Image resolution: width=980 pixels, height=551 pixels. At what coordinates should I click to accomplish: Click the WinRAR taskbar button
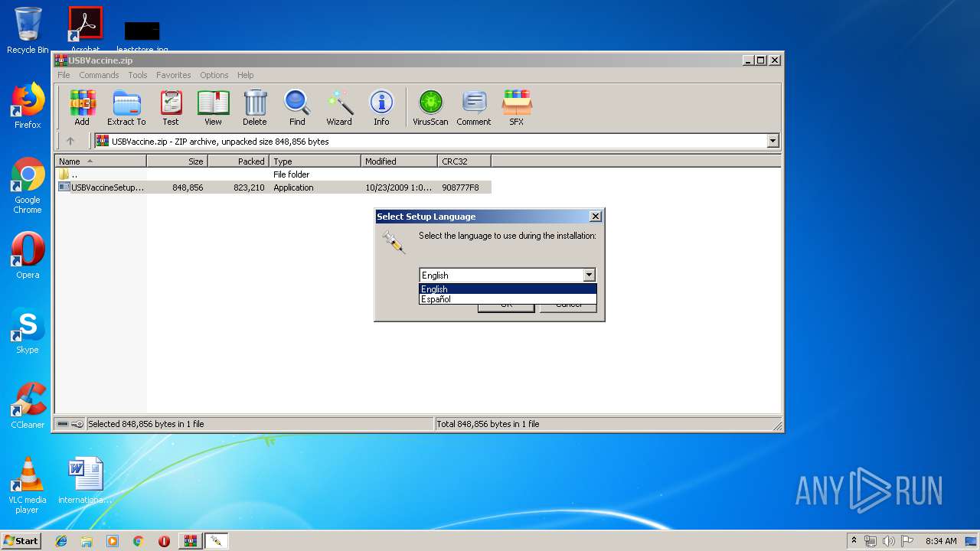[x=190, y=541]
